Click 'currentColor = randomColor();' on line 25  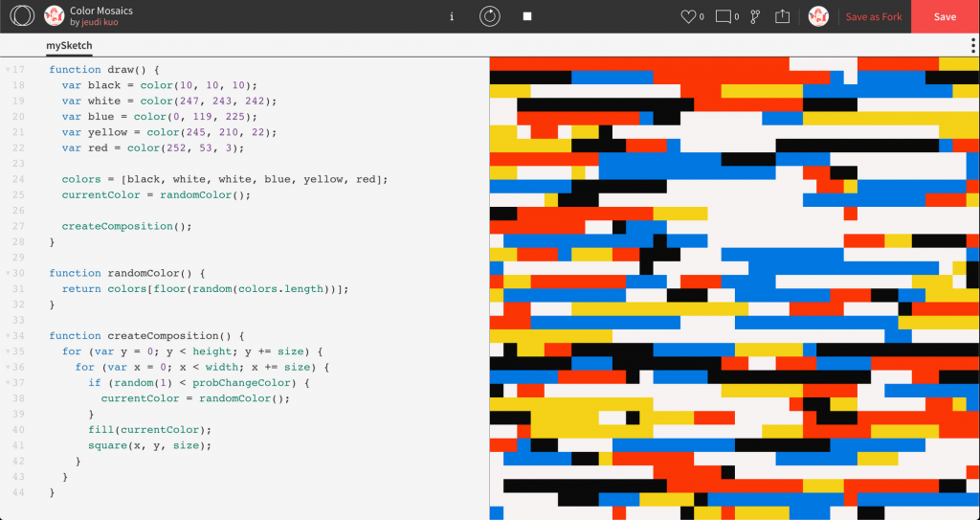(156, 194)
